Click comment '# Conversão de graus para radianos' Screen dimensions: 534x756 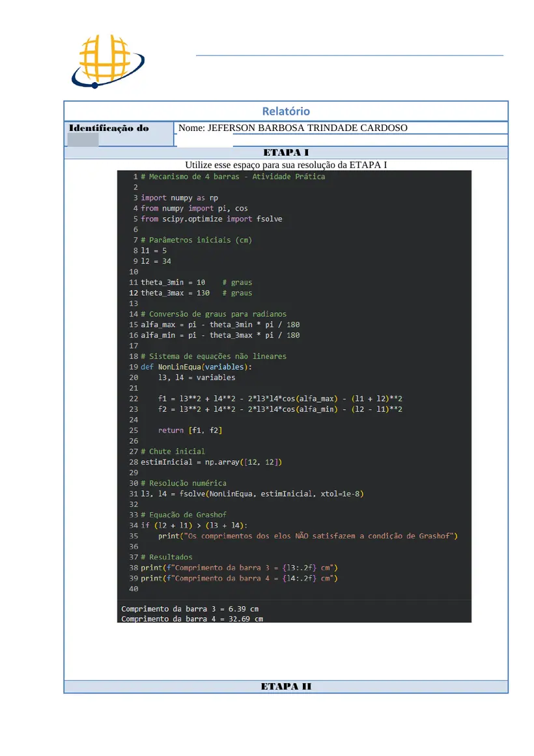(x=214, y=314)
